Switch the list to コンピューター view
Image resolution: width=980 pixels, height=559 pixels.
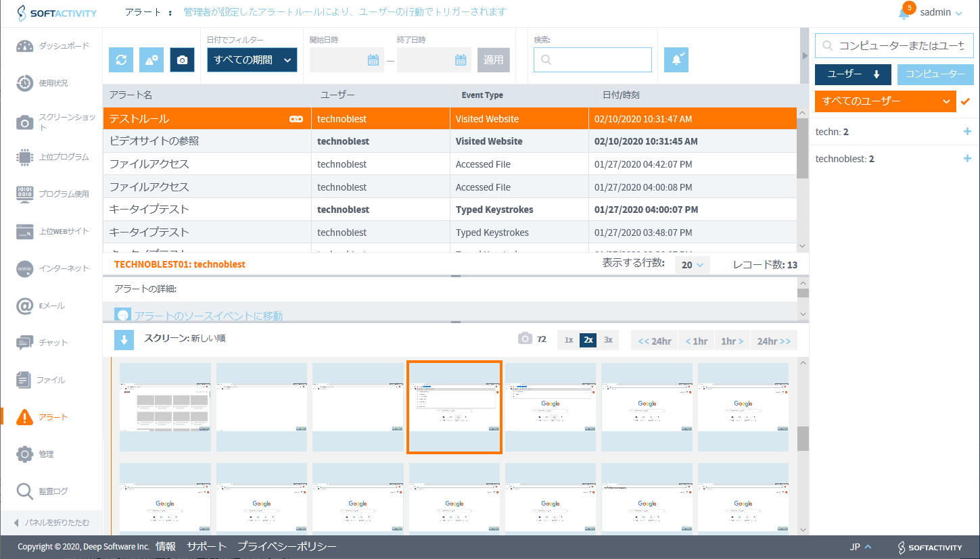tap(935, 74)
